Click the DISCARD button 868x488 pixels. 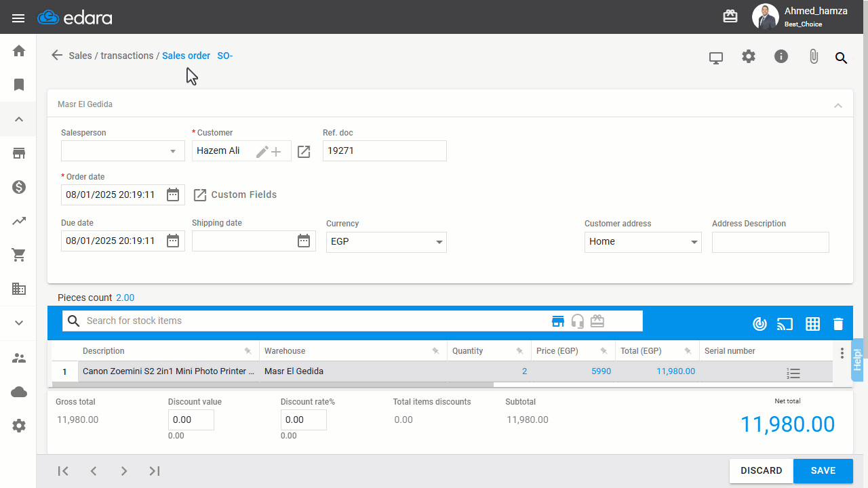tap(762, 471)
